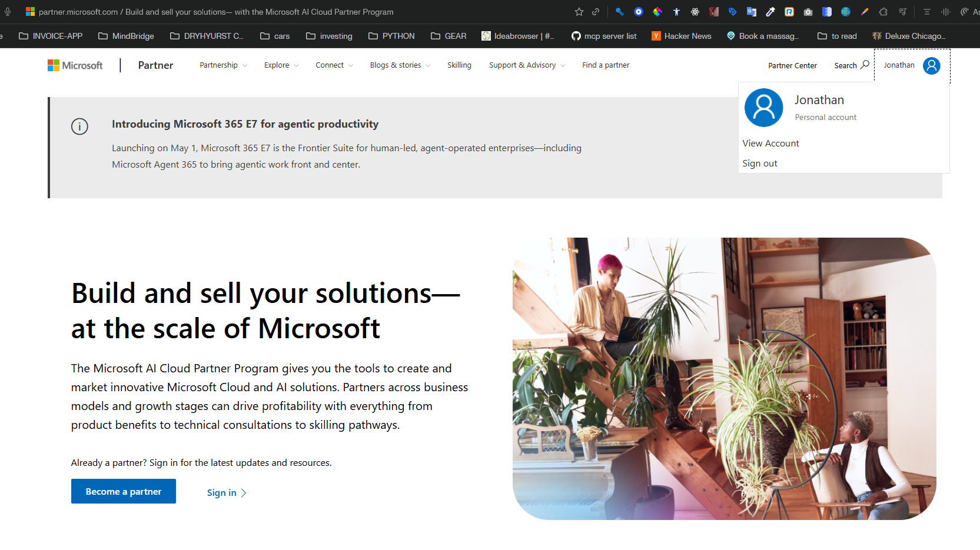Open the accessibility figure extension
Viewport: 980px width, 550px height.
pyautogui.click(x=676, y=12)
